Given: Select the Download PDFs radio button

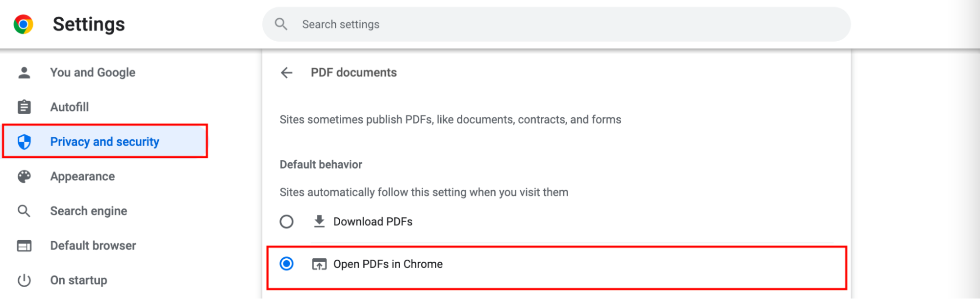Looking at the screenshot, I should (287, 222).
